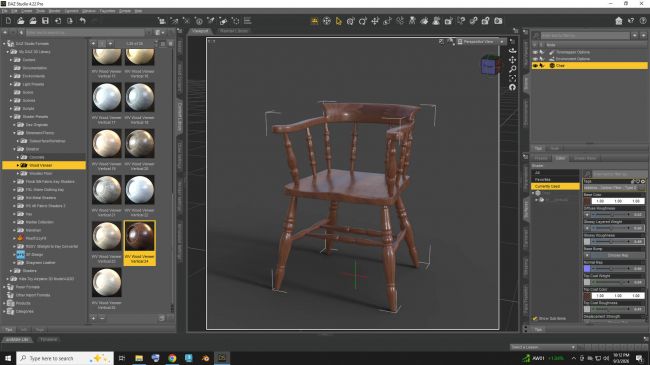Click the viewport reset view icon

(513, 87)
